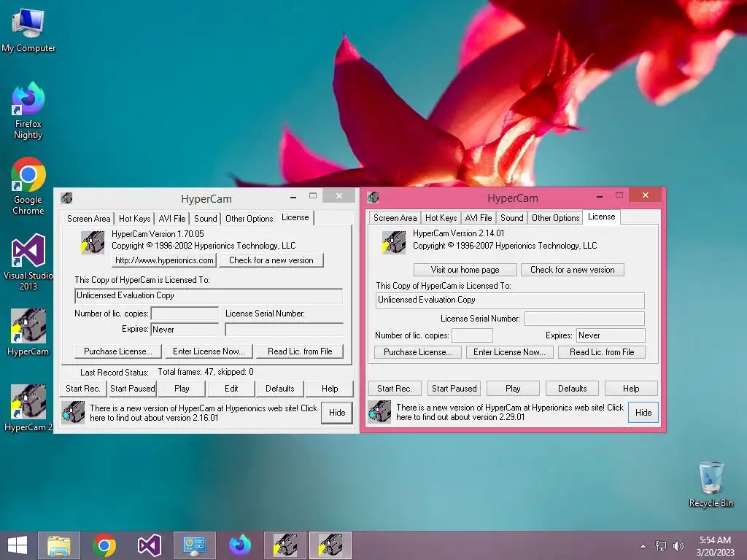Image resolution: width=747 pixels, height=560 pixels.
Task: Click Start Paused in HyperCam 2.14
Action: point(454,389)
